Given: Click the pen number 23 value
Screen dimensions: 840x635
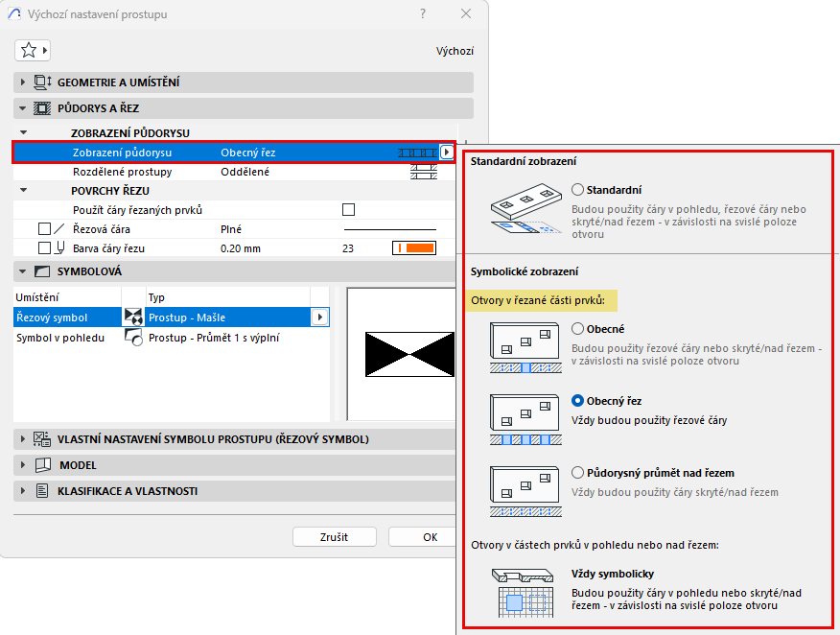Looking at the screenshot, I should (x=348, y=248).
